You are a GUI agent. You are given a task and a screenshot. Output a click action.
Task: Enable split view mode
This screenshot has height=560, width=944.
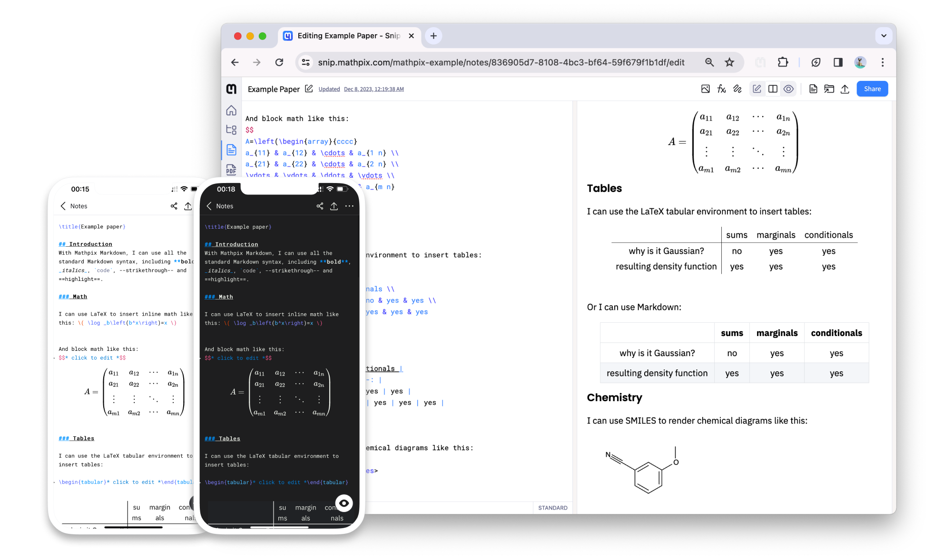773,88
